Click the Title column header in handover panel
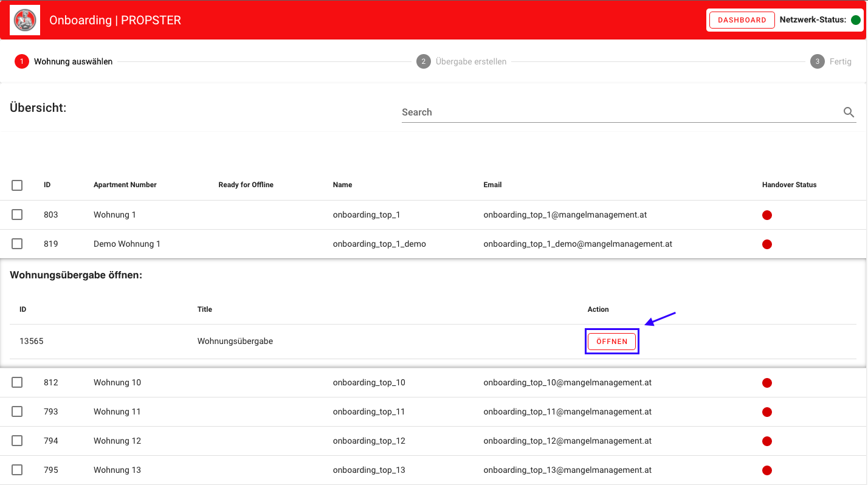The height and width of the screenshot is (485, 868). click(x=205, y=309)
